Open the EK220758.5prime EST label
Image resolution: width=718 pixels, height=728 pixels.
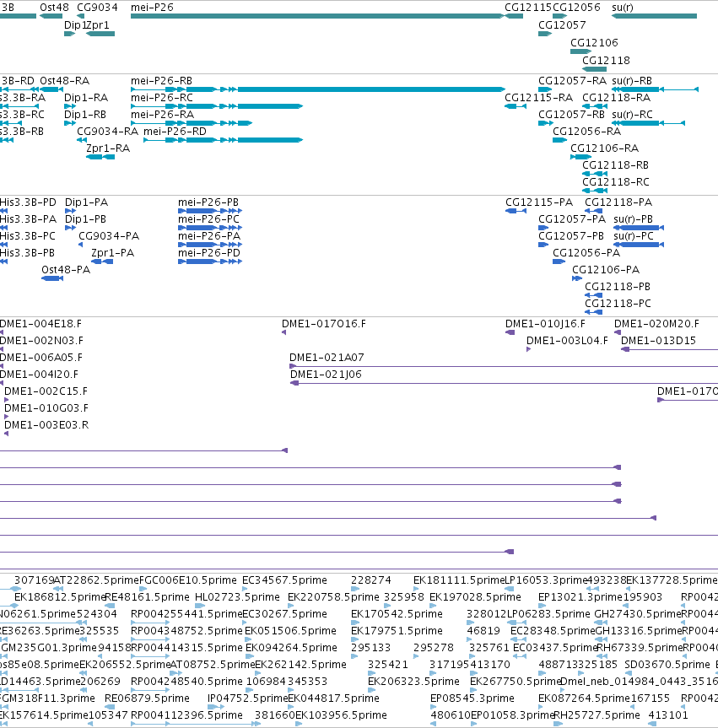click(333, 597)
